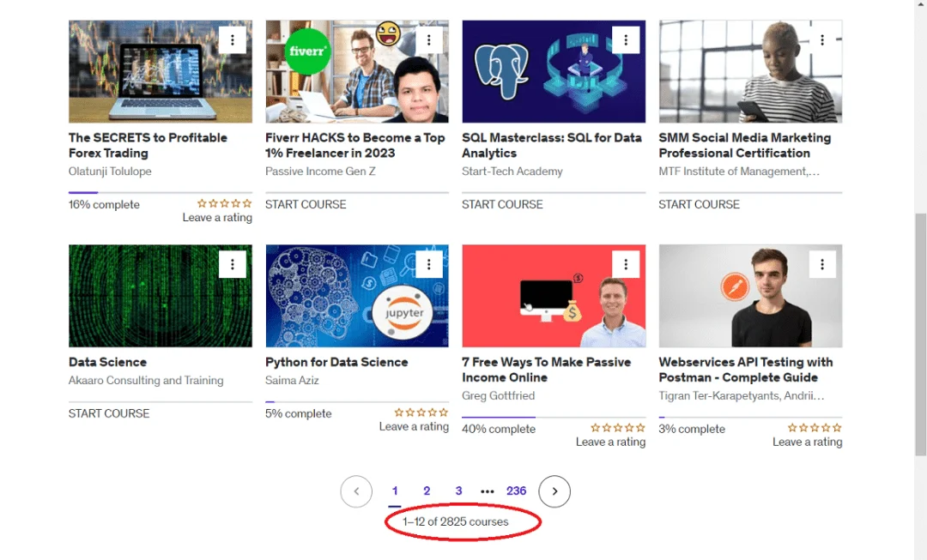Image resolution: width=927 pixels, height=560 pixels.
Task: Open Webservices API Testing with Postman title
Action: [746, 370]
